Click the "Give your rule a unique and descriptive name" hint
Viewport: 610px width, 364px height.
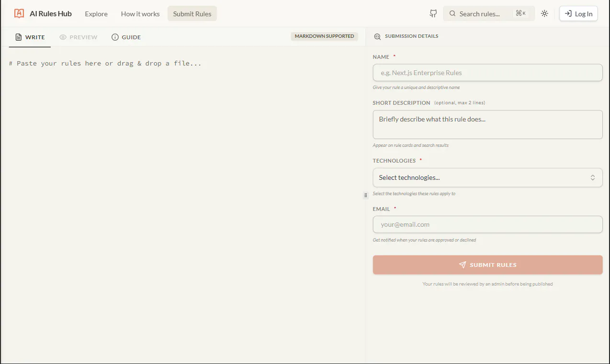416,88
